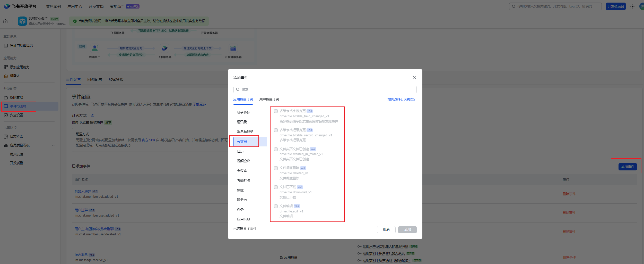Check the 文件夹下文件已创建 event checkbox
The image size is (644, 264).
pyautogui.click(x=276, y=149)
